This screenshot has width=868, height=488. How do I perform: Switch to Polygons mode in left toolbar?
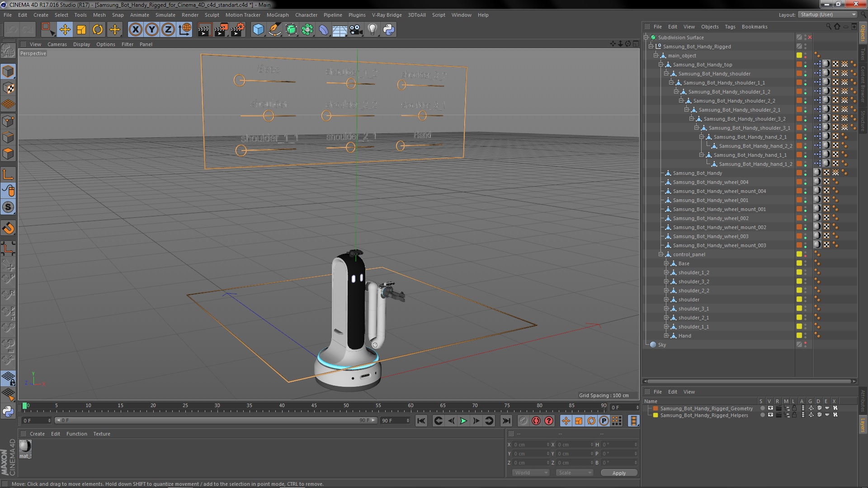coord(8,154)
